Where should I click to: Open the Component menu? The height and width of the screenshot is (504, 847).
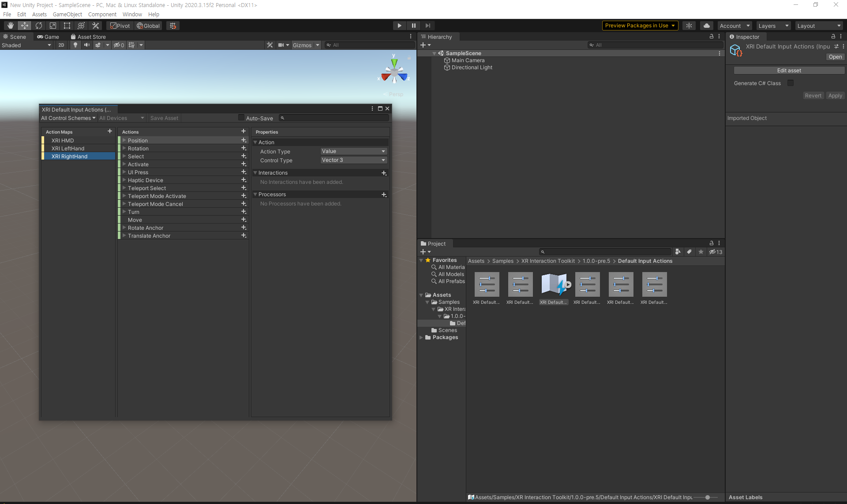click(102, 14)
